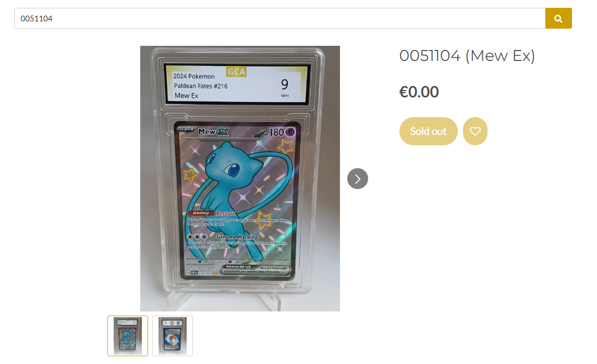The width and height of the screenshot is (597, 364).
Task: Focus the search field containing 0051104
Action: point(280,18)
